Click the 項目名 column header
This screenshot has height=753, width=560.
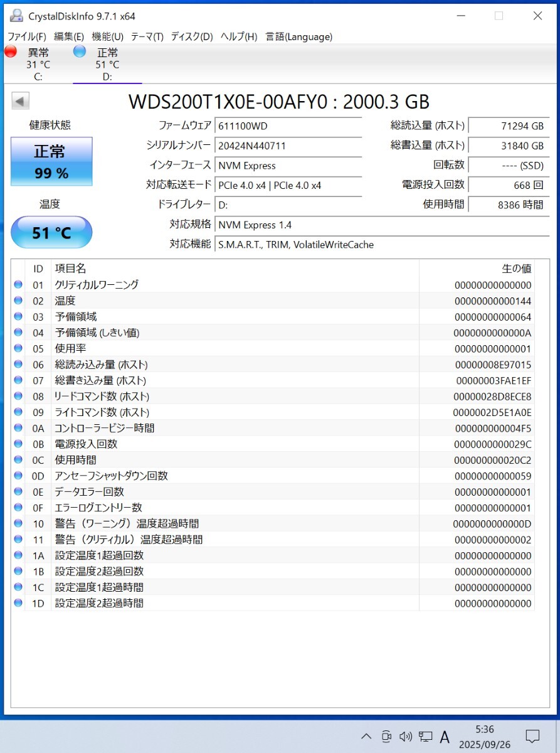point(235,269)
